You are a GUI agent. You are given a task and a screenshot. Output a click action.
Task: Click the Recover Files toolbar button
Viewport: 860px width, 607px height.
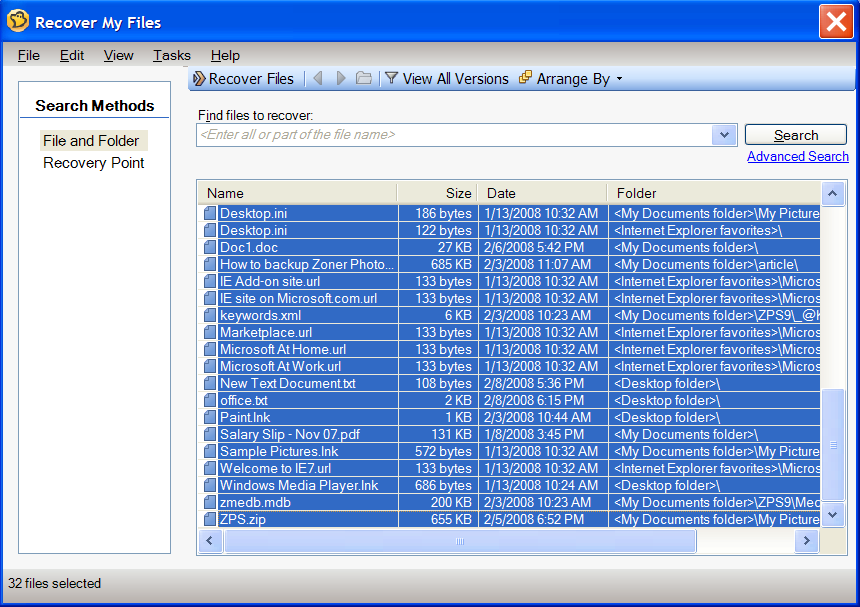[244, 79]
